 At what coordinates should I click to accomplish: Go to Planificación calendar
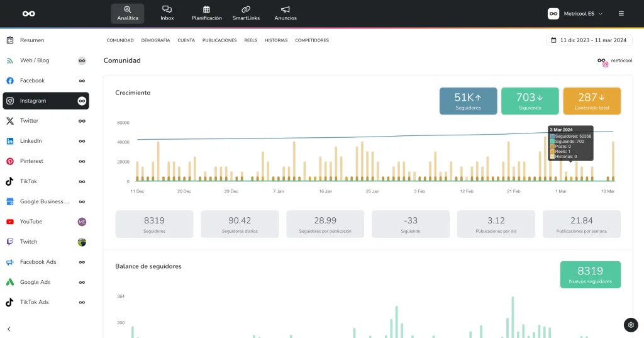click(206, 13)
